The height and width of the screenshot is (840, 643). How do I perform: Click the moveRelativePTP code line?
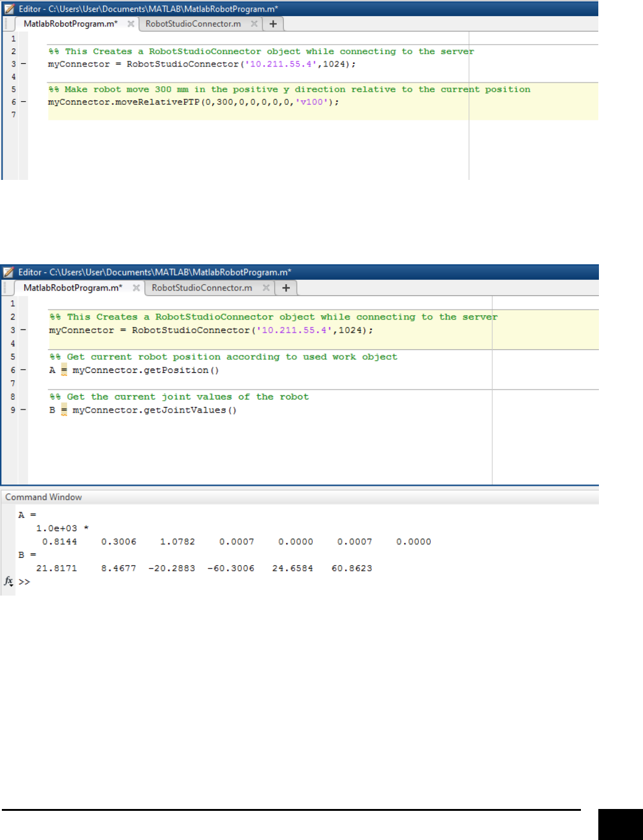click(194, 102)
